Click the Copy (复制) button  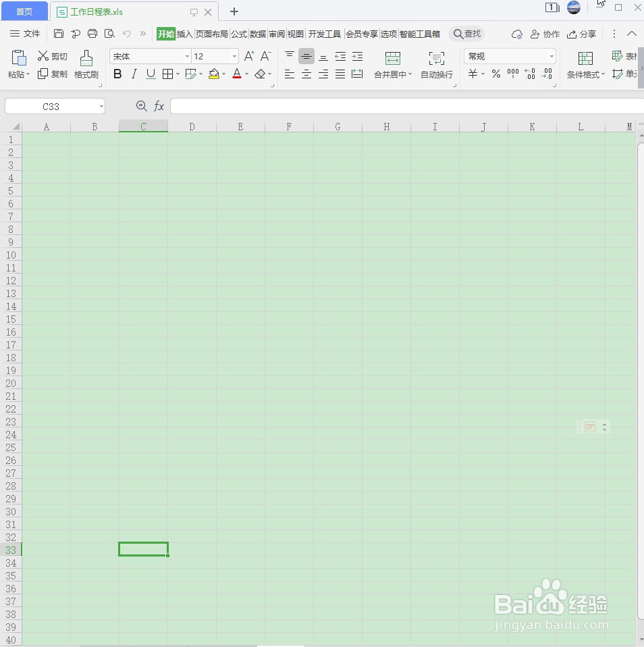(x=53, y=74)
